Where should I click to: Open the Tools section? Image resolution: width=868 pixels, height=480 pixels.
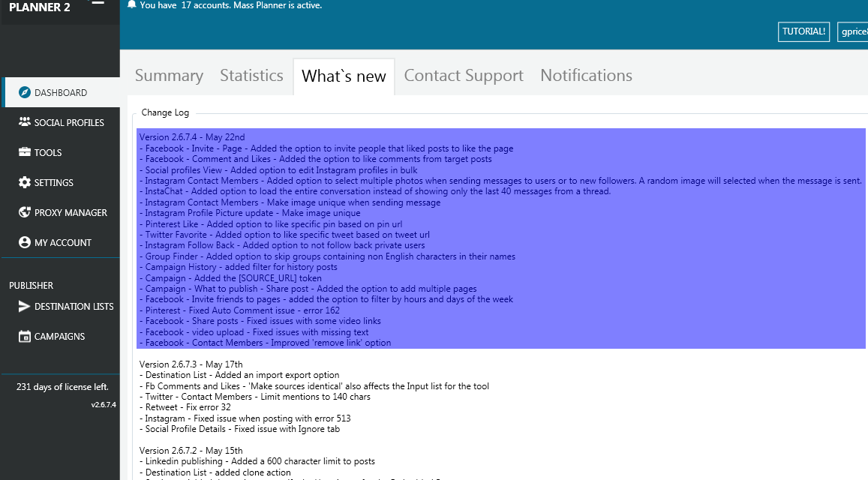[48, 152]
